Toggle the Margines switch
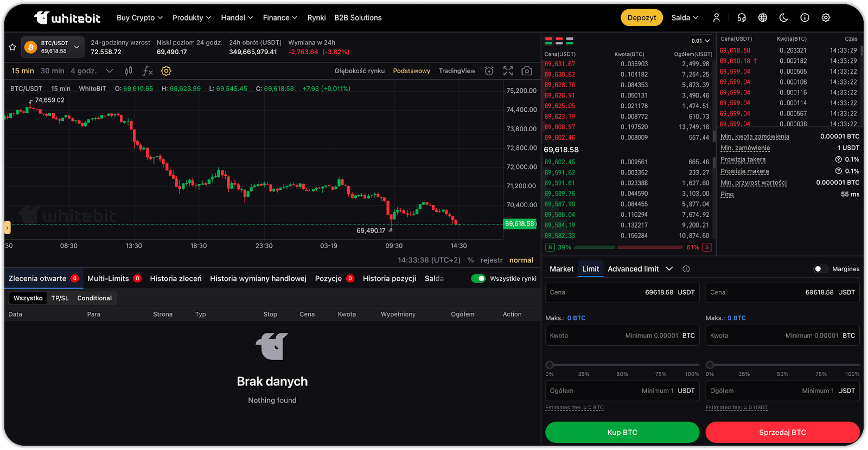Screen dimensions: 868x450 (x=820, y=269)
